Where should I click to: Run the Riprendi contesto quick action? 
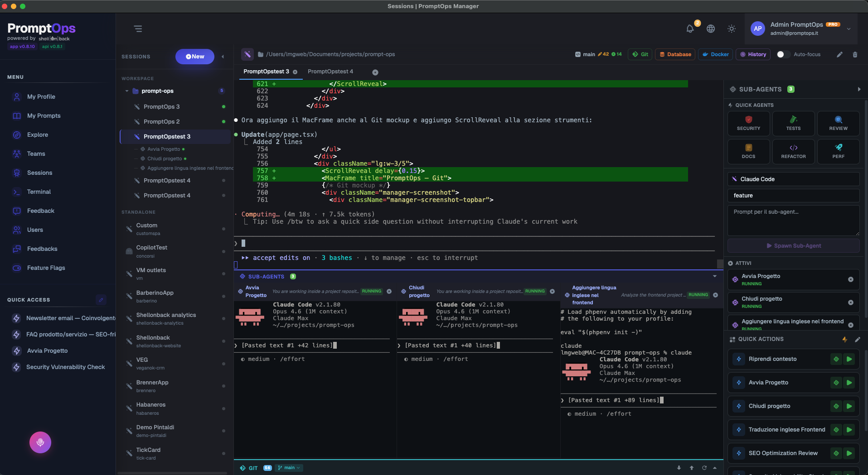tap(849, 359)
